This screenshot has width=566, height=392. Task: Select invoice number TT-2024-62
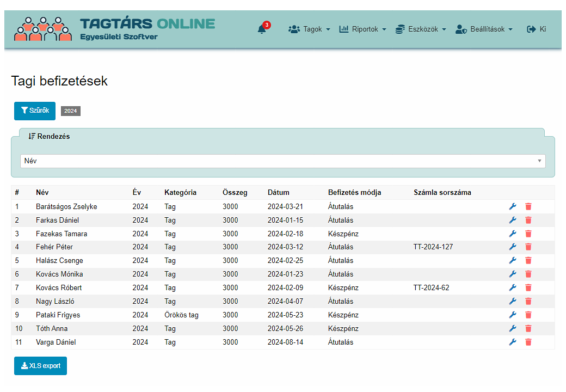point(431,287)
